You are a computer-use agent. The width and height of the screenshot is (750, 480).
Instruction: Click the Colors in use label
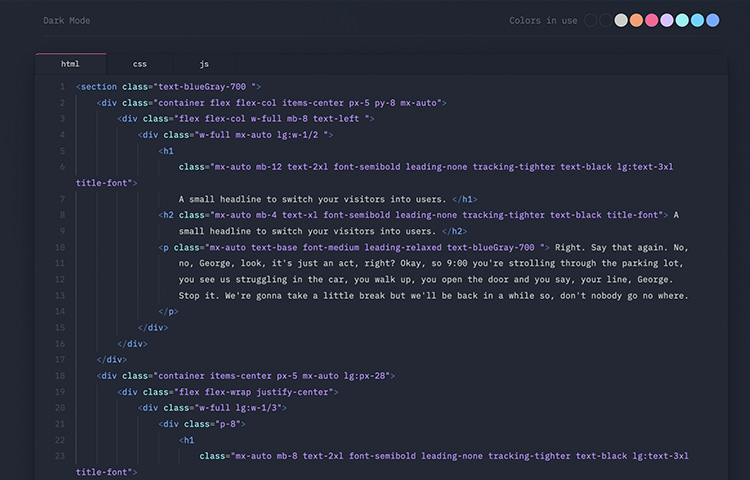tap(543, 21)
